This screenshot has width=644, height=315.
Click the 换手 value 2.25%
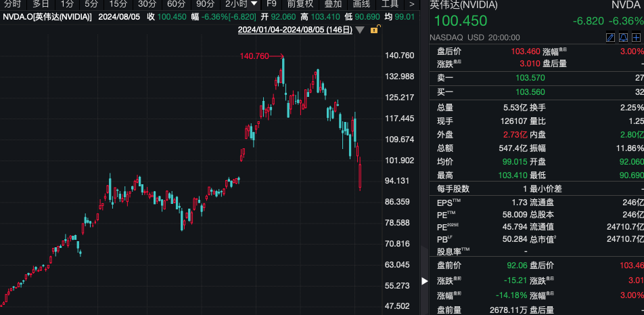(x=632, y=108)
